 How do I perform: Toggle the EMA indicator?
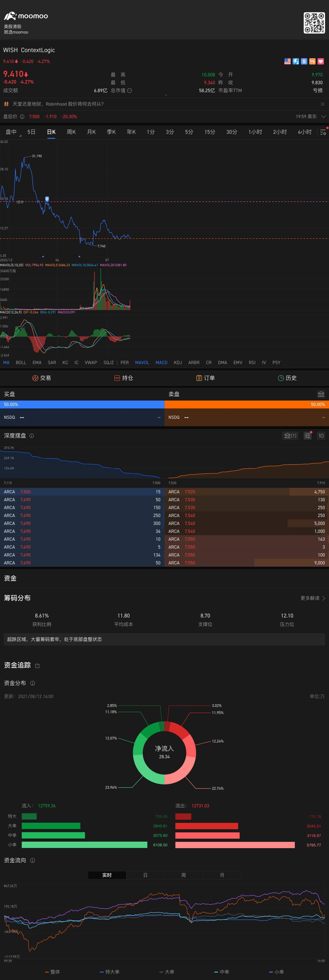coord(37,362)
